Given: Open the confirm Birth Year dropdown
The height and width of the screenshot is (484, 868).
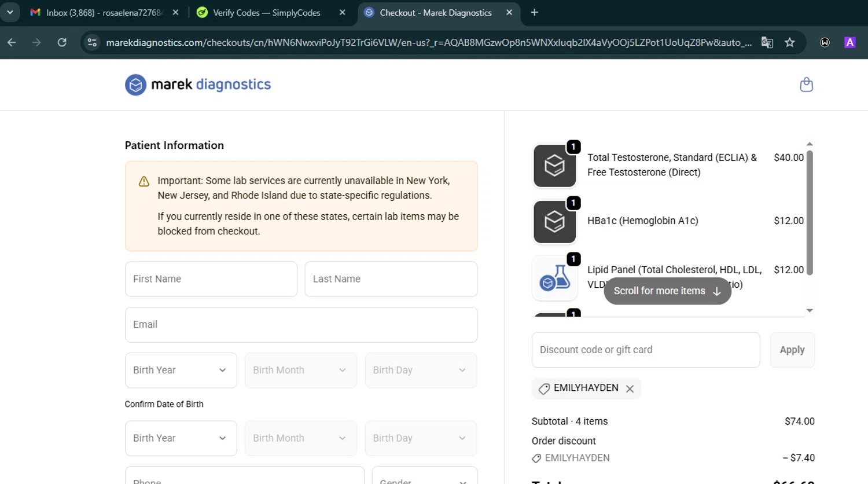Looking at the screenshot, I should tap(181, 438).
